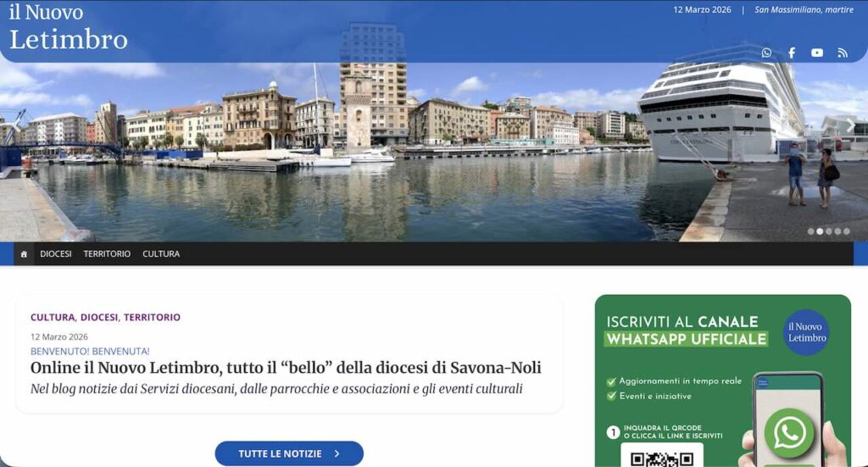Open the Territorio menu item
This screenshot has width=868, height=467.
click(107, 254)
